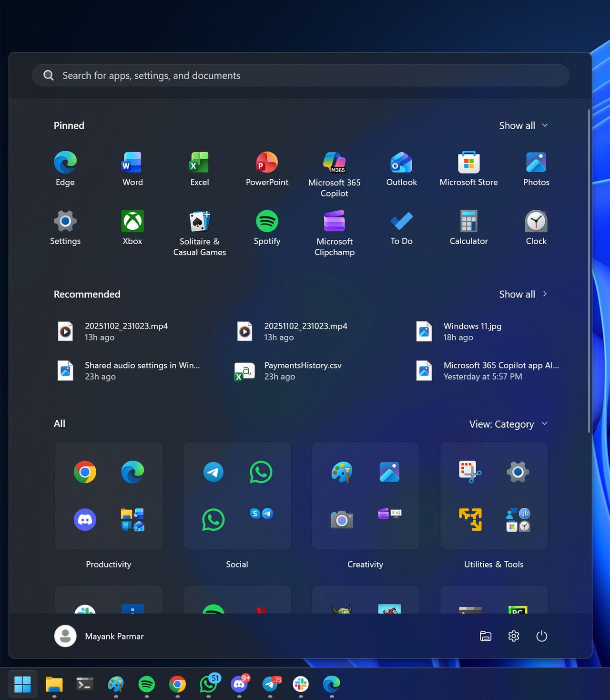Open the View: Category dropdown
This screenshot has width=610, height=700.
tap(508, 424)
